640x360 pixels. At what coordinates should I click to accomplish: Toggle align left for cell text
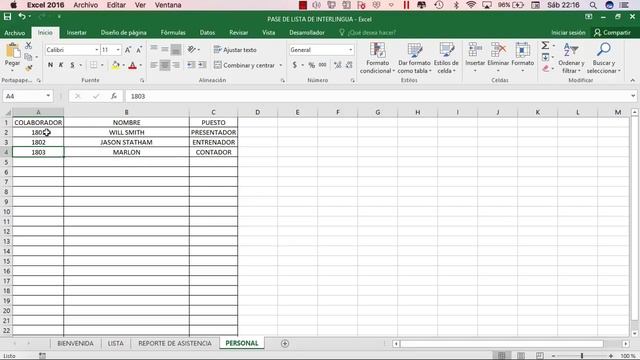154,65
